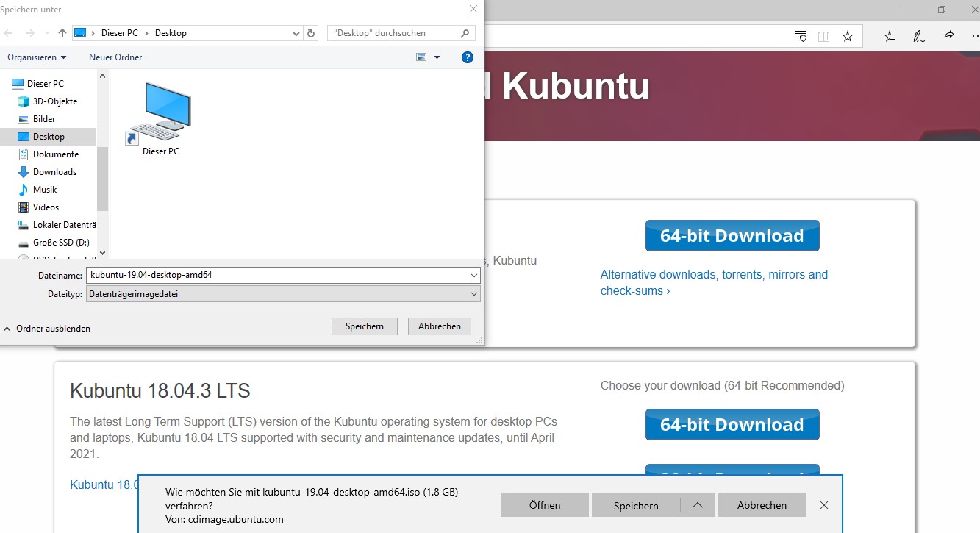Image resolution: width=980 pixels, height=533 pixels.
Task: Select Desktop in the navigation pane
Action: 49,137
